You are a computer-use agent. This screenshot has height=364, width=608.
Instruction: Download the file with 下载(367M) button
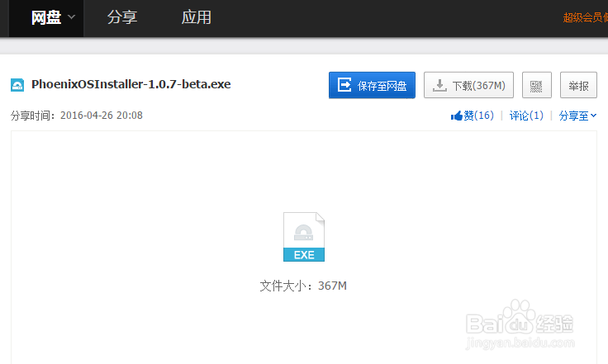[x=468, y=85]
